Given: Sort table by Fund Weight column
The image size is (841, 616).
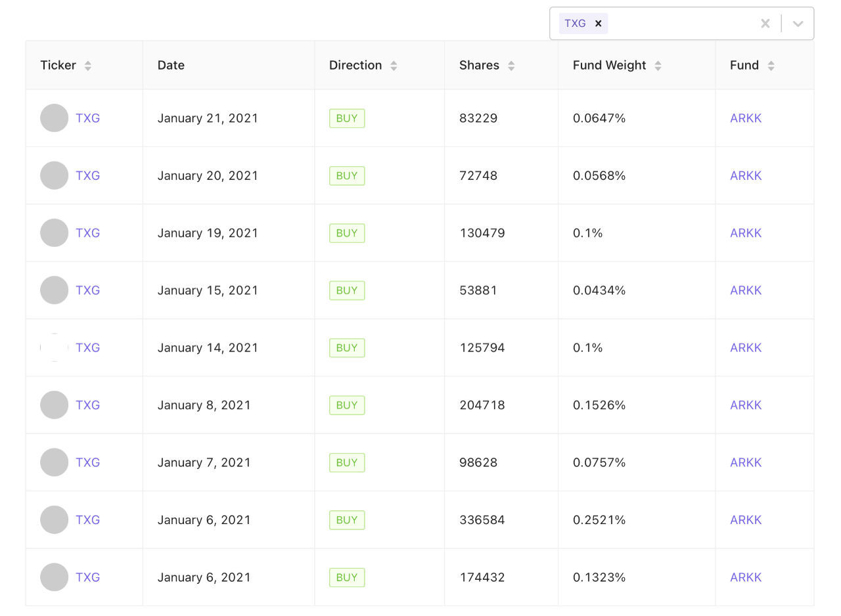Looking at the screenshot, I should pos(658,66).
